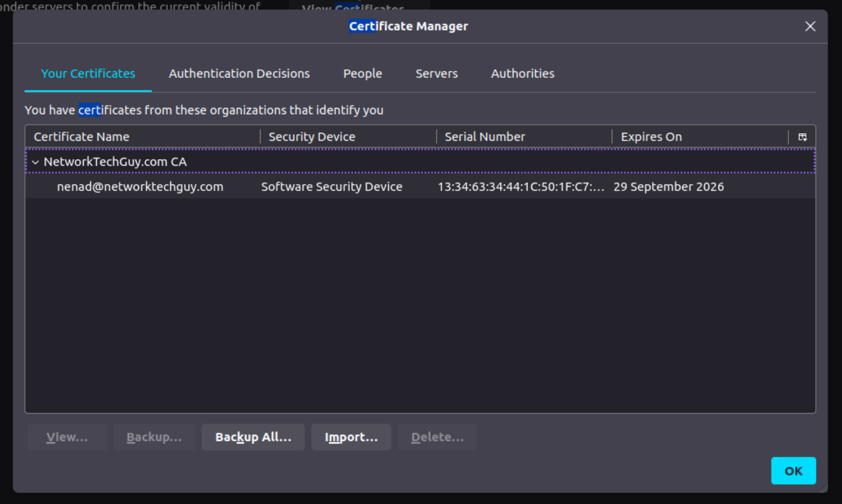Click the Backup All... button

pyautogui.click(x=253, y=437)
